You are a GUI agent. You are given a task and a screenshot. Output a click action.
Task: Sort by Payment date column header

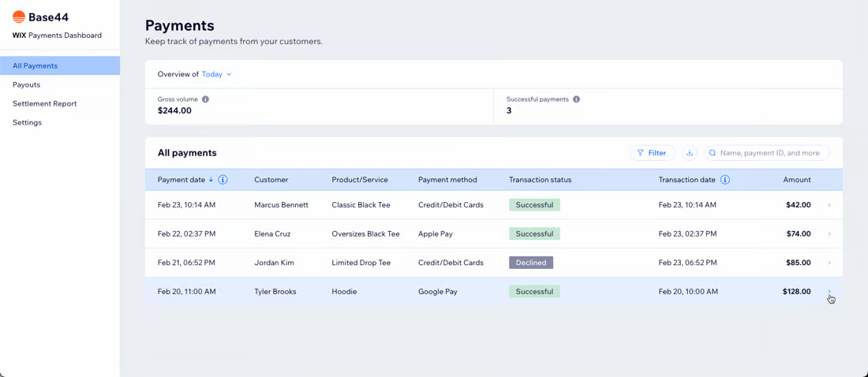tap(181, 180)
